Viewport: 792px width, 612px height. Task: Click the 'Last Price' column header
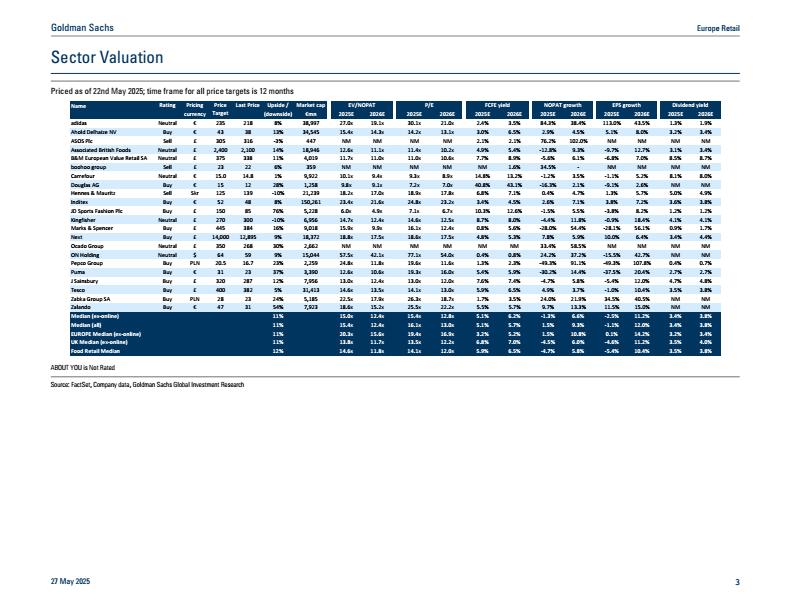tap(247, 105)
